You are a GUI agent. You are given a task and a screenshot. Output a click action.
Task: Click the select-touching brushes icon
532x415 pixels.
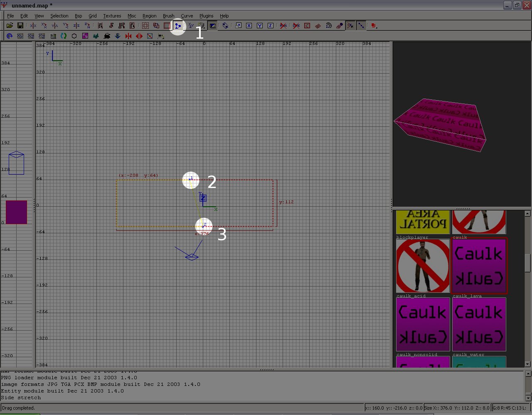coord(111,25)
